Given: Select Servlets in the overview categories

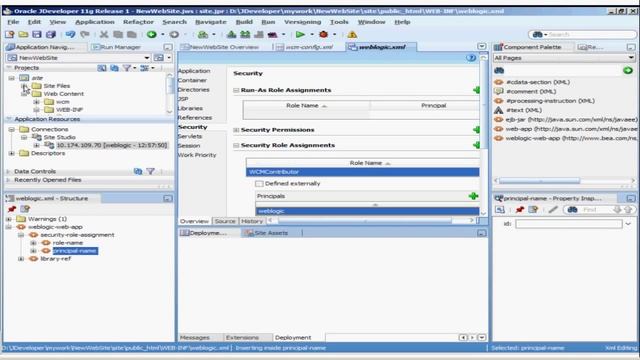Looking at the screenshot, I should [x=190, y=136].
